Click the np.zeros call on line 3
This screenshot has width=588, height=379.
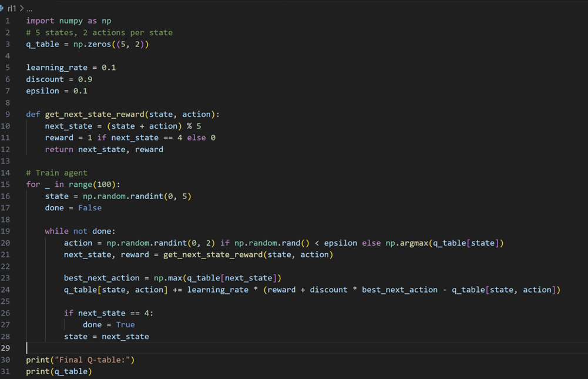click(111, 44)
